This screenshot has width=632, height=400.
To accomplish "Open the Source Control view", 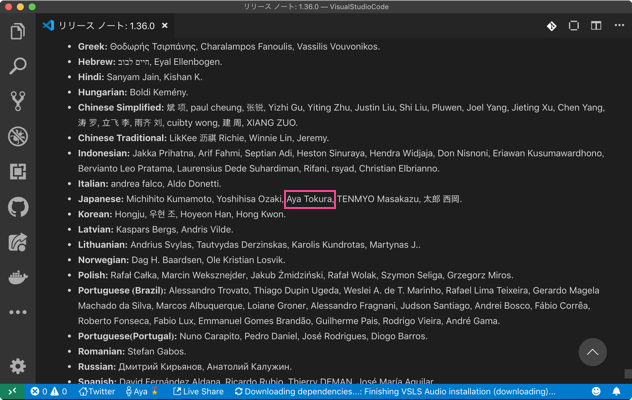I will click(18, 101).
